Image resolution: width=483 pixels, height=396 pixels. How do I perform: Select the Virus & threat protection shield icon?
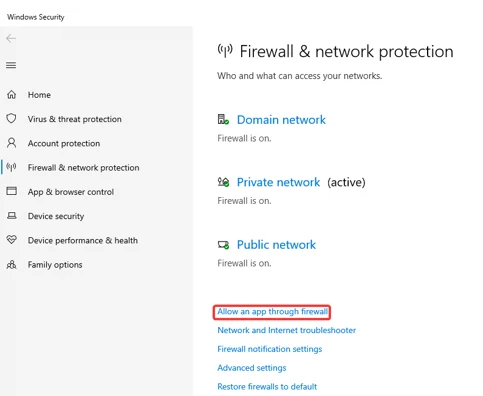click(x=11, y=119)
